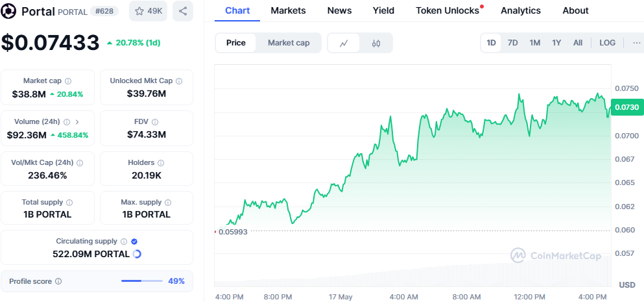The height and width of the screenshot is (302, 644).
Task: Show info for Holders
Action: 161,163
